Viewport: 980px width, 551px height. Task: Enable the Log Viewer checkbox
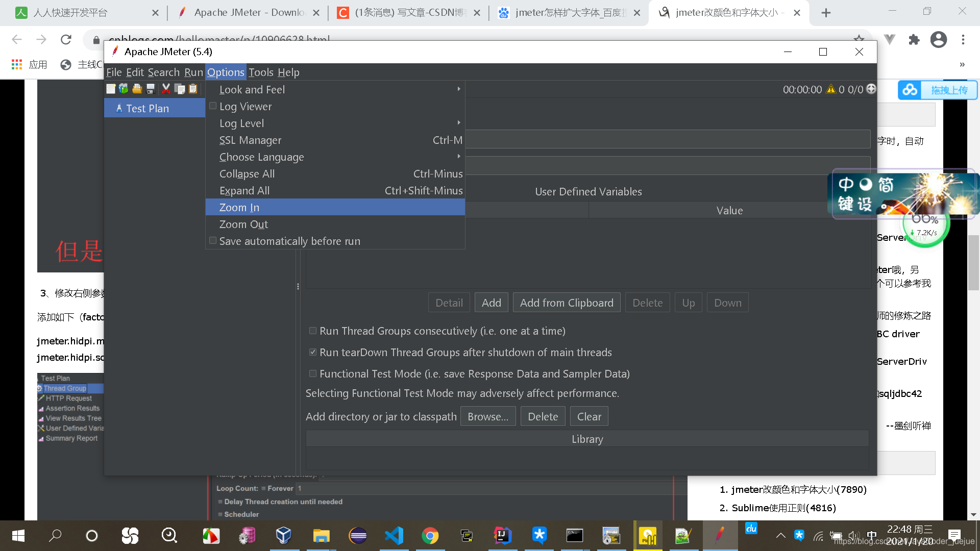click(x=213, y=106)
